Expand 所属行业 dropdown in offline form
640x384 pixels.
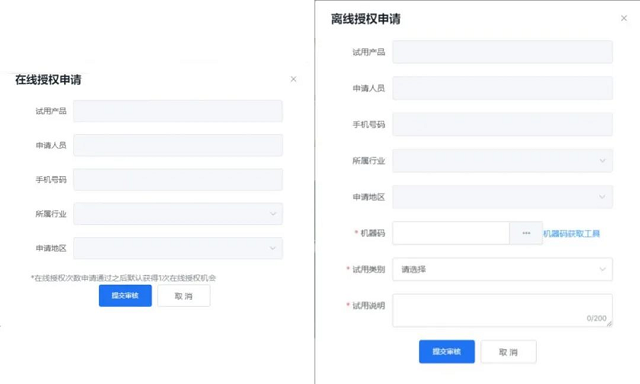click(502, 160)
